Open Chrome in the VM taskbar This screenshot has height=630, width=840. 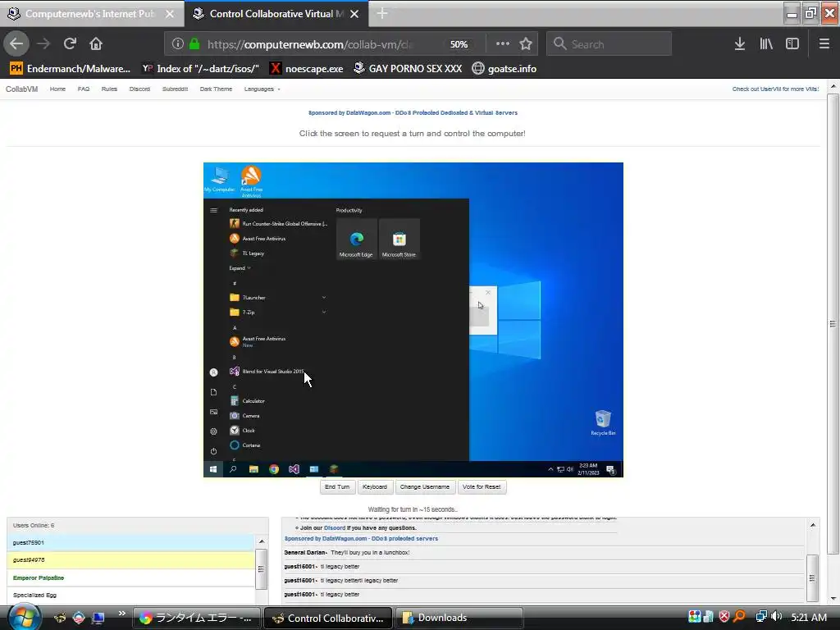click(274, 469)
